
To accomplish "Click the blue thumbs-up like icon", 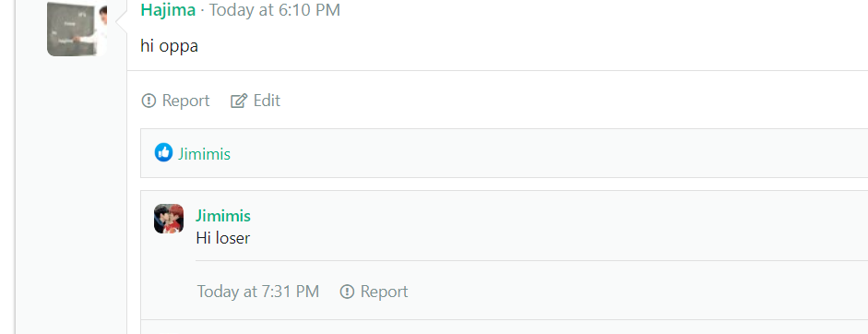I will tap(163, 152).
